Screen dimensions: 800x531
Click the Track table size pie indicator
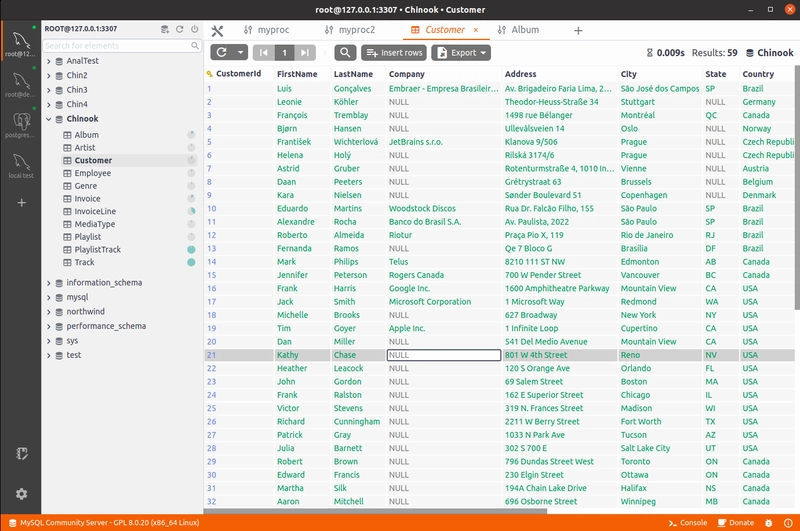[x=191, y=262]
